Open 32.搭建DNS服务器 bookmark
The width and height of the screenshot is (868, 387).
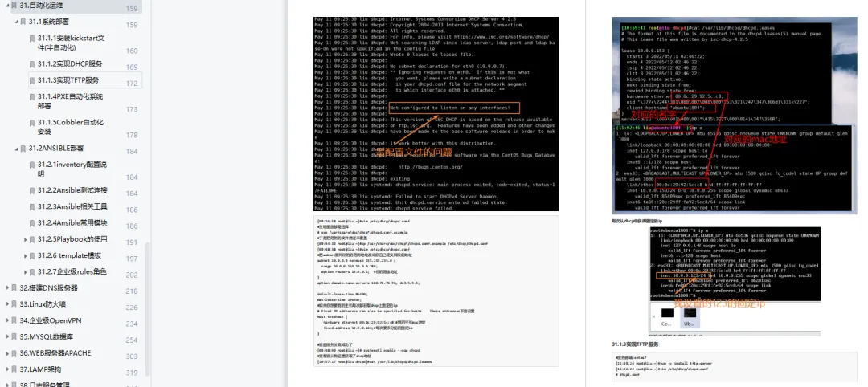tap(48, 288)
